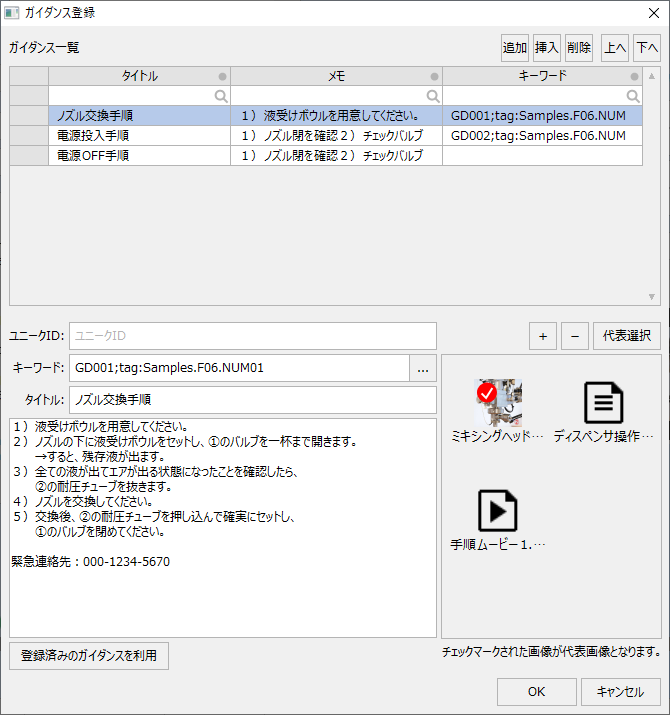Click the タイトル filter search icon
The image size is (670, 715).
click(x=221, y=96)
